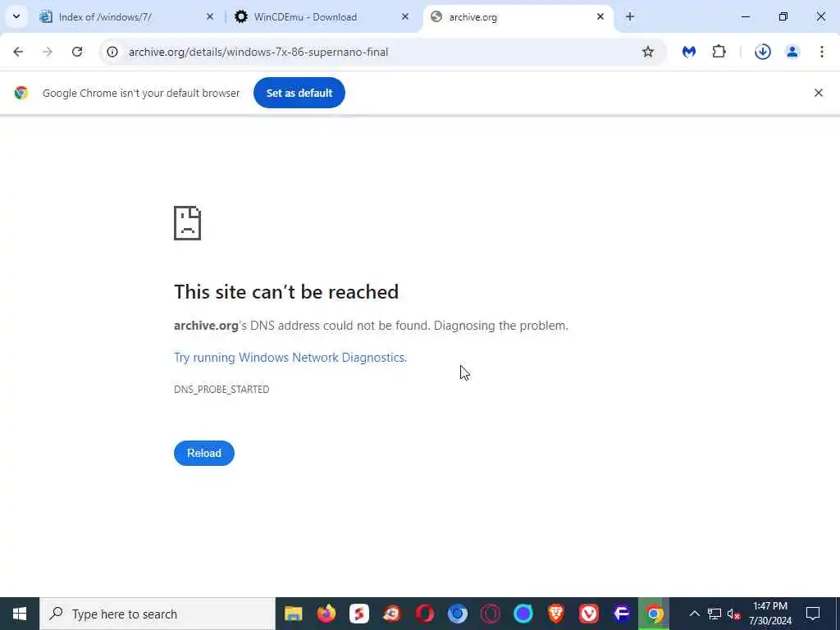Open Chrome's three-dot menu
Image resolution: width=840 pixels, height=630 pixels.
[822, 52]
